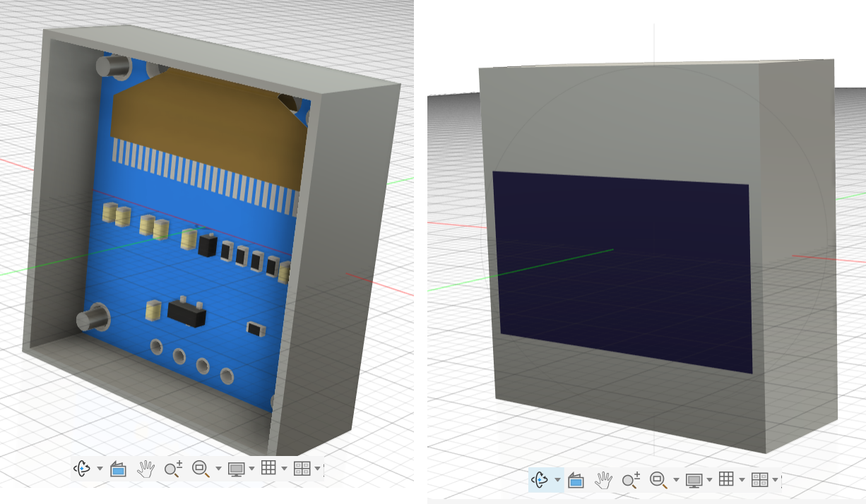
Task: Click Zoom Window/Fit icon in the right viewport
Action: (x=658, y=481)
